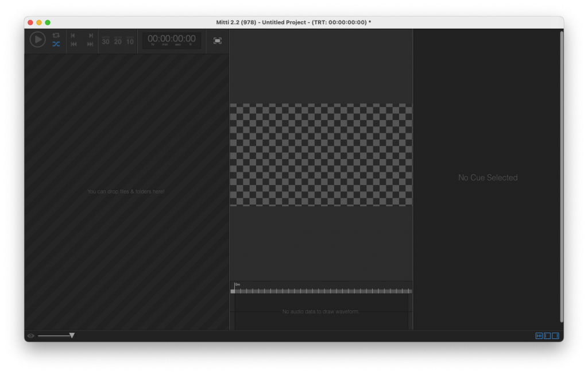The image size is (588, 374).
Task: Click the vertical scrollbar on the right edge
Action: [562, 176]
